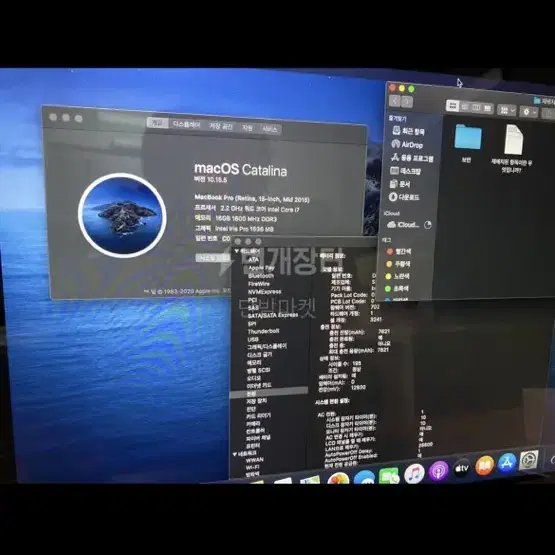Open Music from the Dock

pyautogui.click(x=414, y=473)
